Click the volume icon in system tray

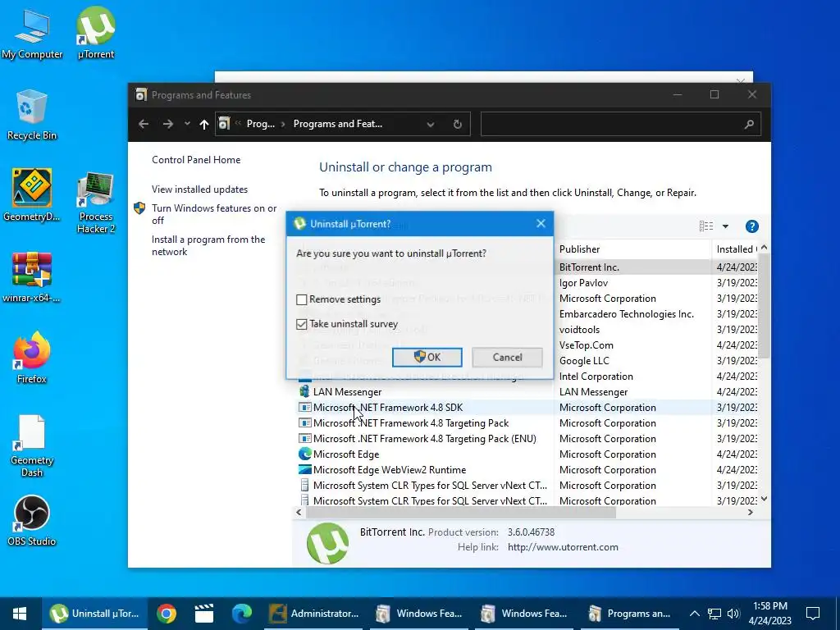(733, 614)
